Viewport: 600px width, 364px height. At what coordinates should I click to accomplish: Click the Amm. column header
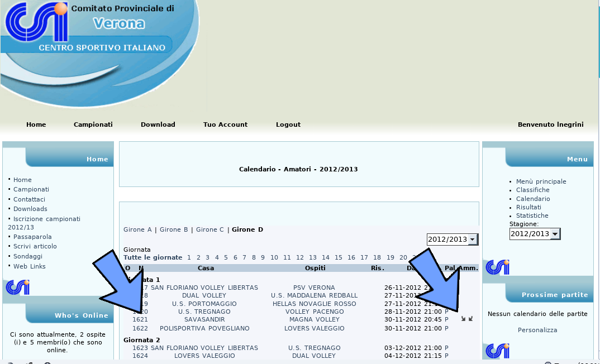[468, 268]
